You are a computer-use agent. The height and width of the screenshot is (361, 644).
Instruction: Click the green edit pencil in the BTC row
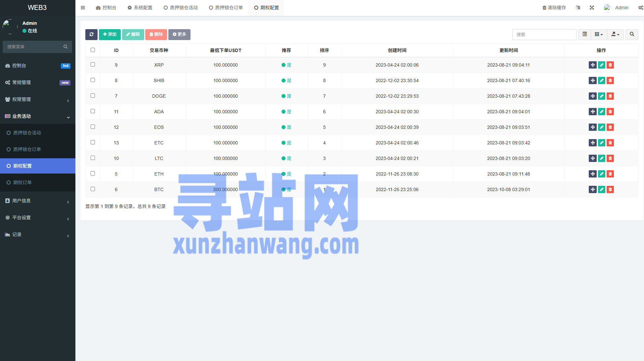(x=601, y=189)
